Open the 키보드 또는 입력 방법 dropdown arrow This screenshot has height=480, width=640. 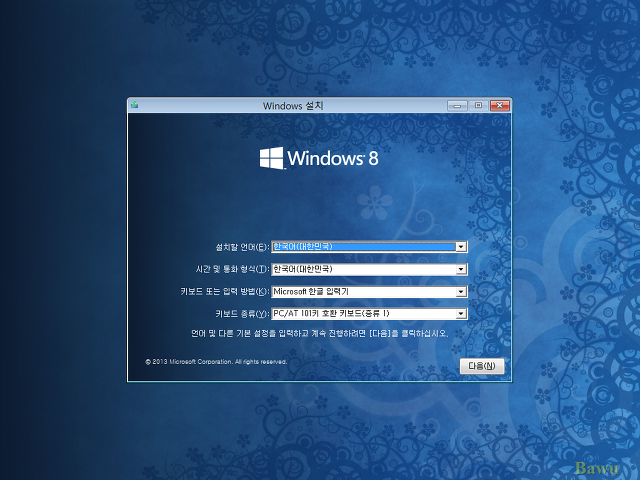461,291
